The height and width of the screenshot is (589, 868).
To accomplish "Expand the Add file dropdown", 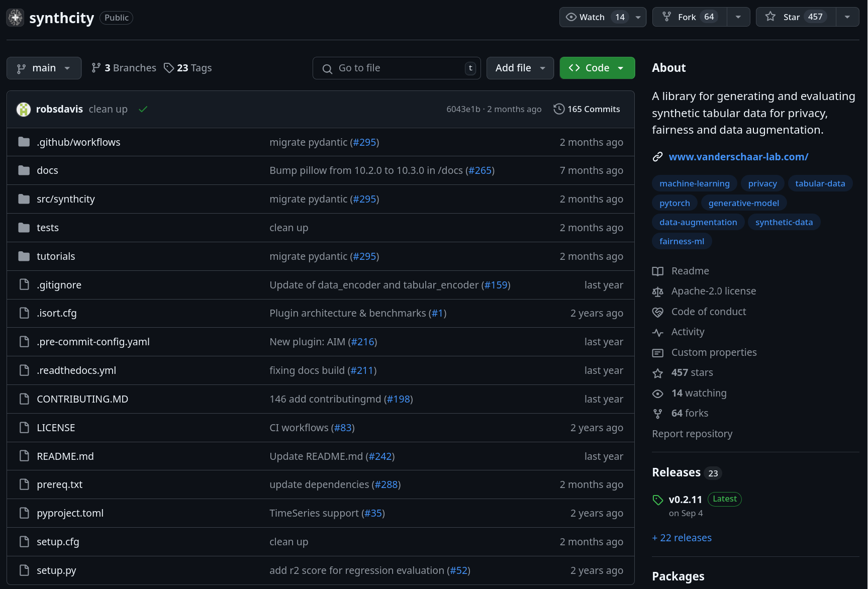I will [520, 68].
